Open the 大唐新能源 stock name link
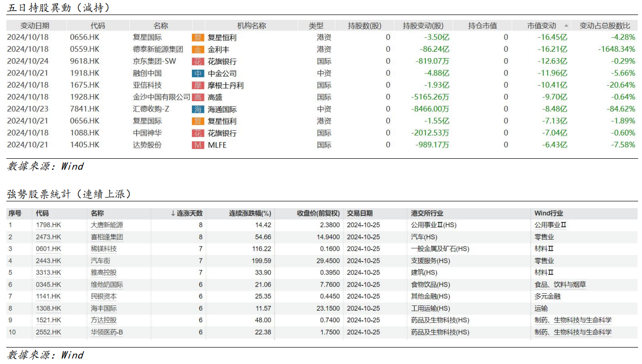Image resolution: width=642 pixels, height=364 pixels. [x=107, y=225]
